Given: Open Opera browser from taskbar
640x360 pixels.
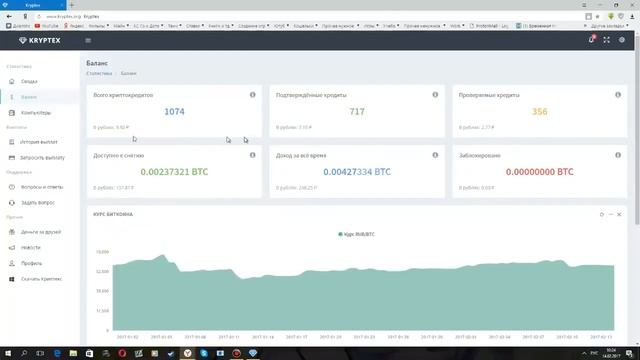Looking at the screenshot, I should (122, 353).
